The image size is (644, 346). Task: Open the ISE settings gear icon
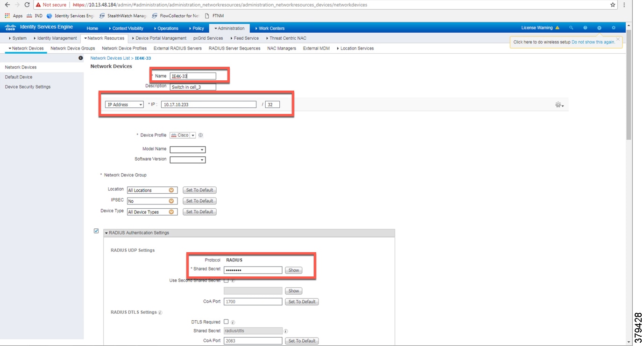[x=614, y=28]
